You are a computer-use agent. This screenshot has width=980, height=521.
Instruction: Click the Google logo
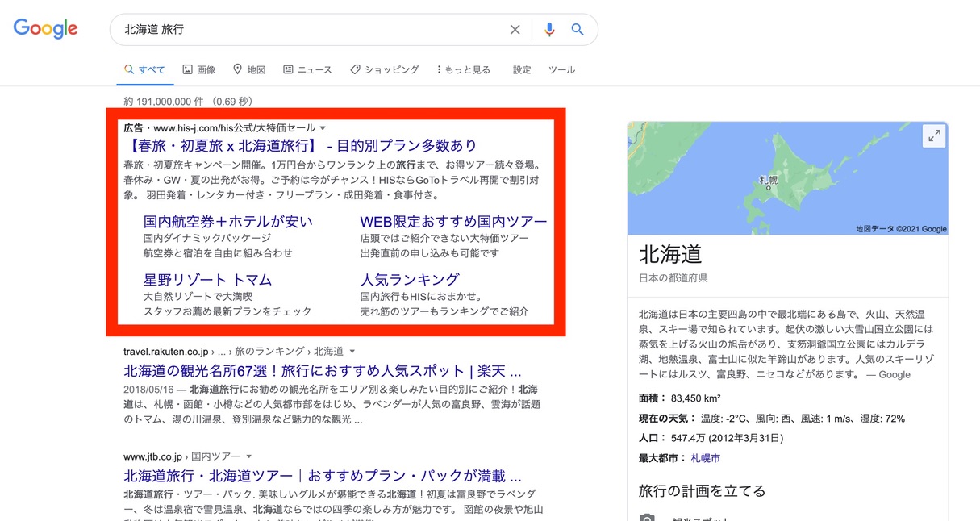pos(45,29)
